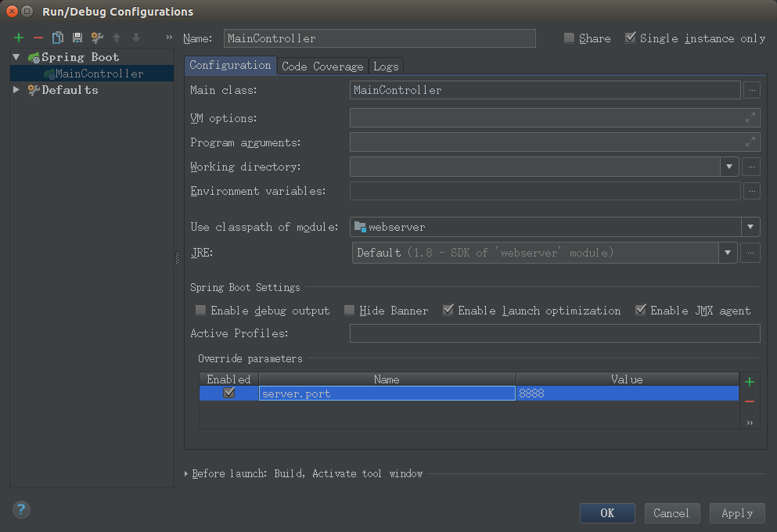Viewport: 777px width, 532px height.
Task: Click the Value column header
Action: pyautogui.click(x=628, y=379)
